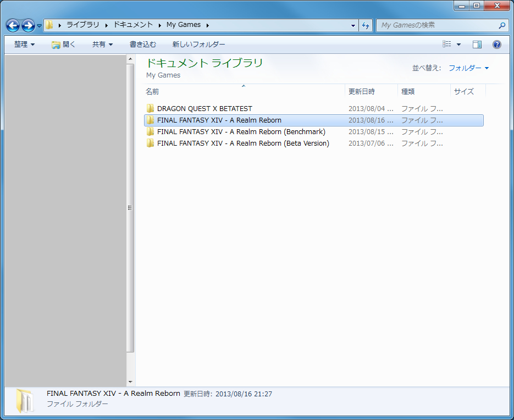Click the 開く toolbar button

63,45
